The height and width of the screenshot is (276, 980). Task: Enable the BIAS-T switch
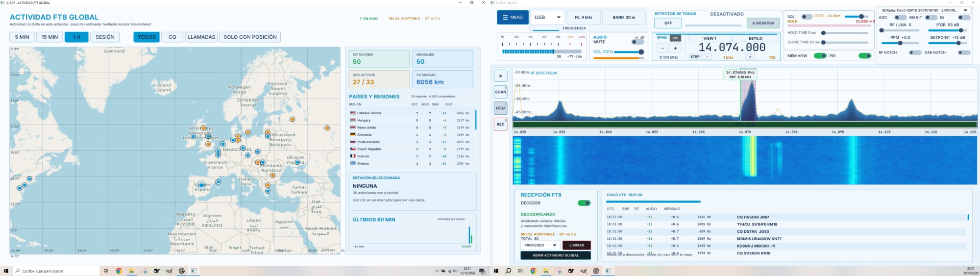click(x=931, y=17)
